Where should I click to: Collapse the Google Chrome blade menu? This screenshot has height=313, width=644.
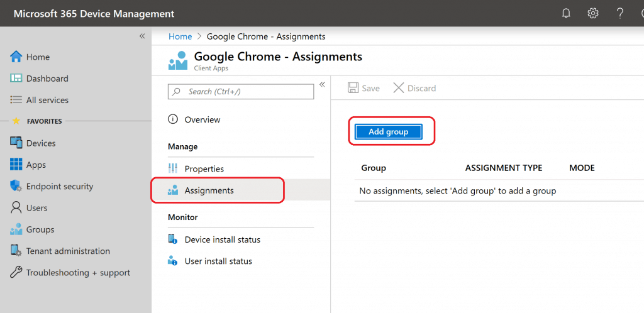tap(322, 84)
